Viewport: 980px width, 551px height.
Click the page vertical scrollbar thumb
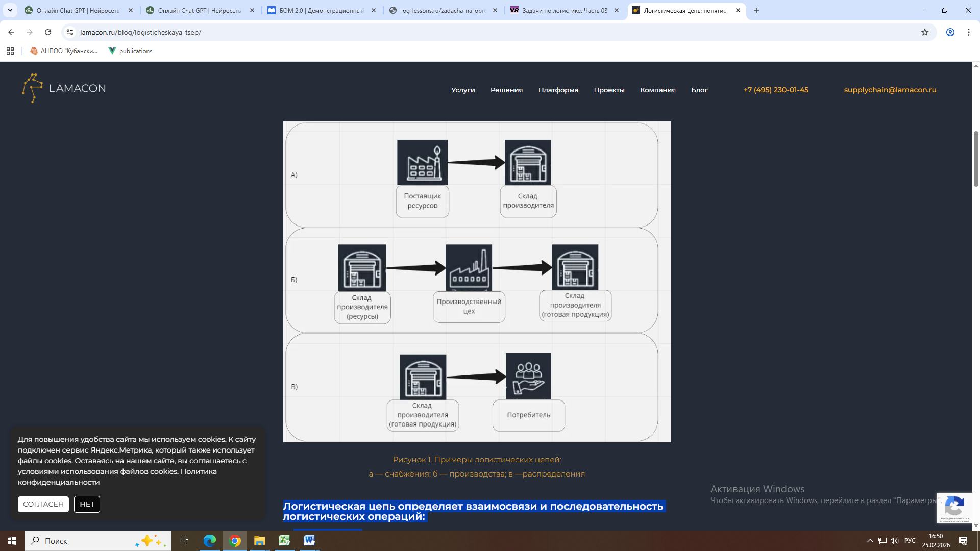976,158
